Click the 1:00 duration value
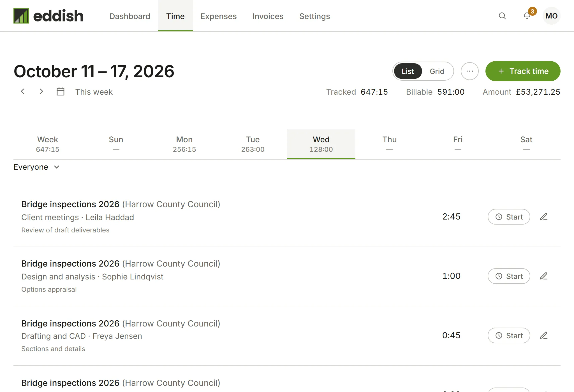574x392 pixels. coord(451,276)
